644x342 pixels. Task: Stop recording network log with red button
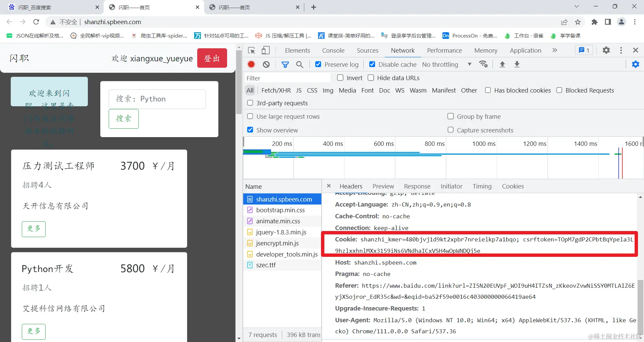point(251,64)
